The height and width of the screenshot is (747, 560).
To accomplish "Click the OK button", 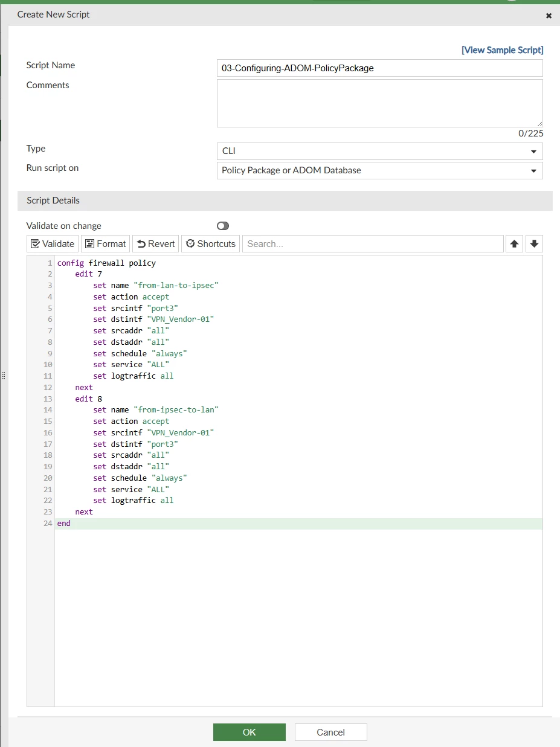I will (x=249, y=732).
